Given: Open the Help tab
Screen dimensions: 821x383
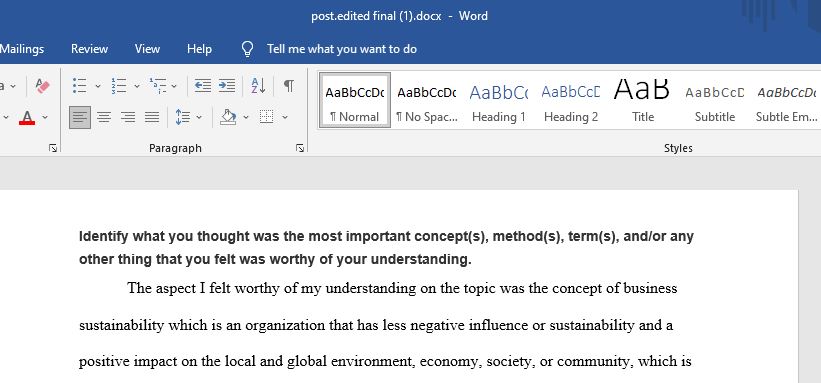Looking at the screenshot, I should click(x=199, y=49).
